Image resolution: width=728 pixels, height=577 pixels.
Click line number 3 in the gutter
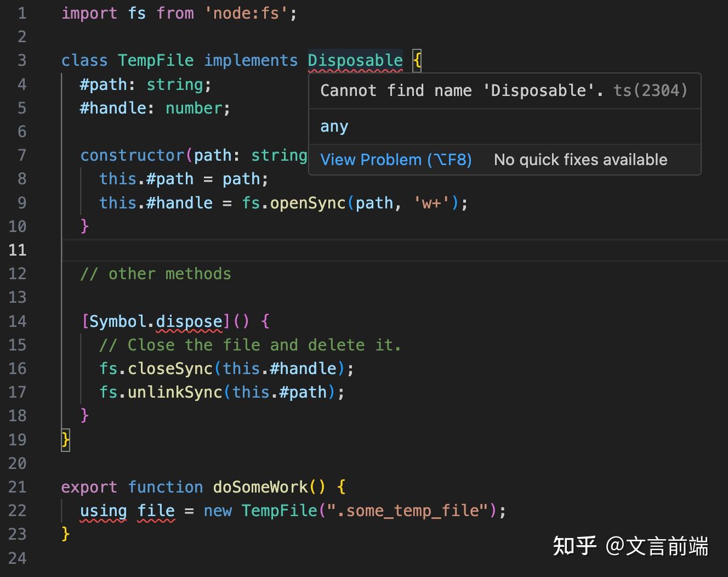point(22,60)
